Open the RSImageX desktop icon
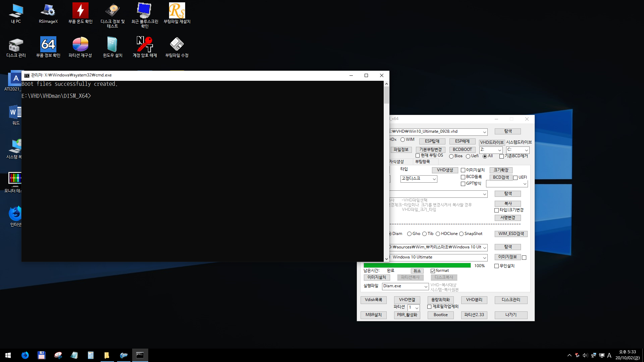The width and height of the screenshot is (644, 362). coord(48,14)
